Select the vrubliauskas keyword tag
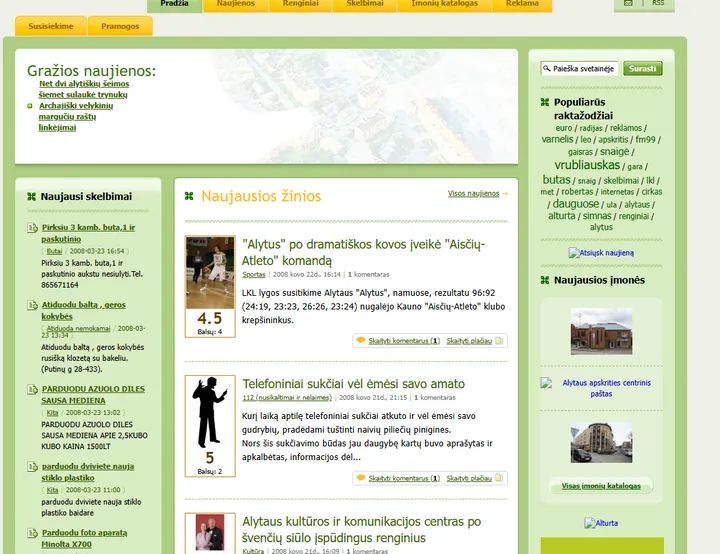The height and width of the screenshot is (554, 720). point(587,165)
